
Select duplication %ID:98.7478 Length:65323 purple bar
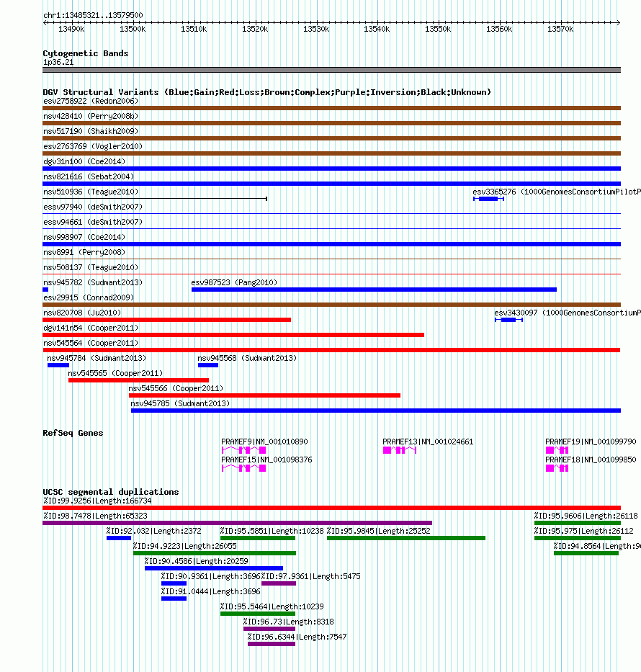[x=238, y=523]
